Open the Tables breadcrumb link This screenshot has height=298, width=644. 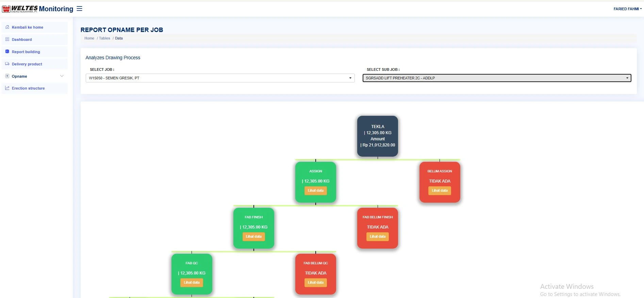click(x=104, y=38)
